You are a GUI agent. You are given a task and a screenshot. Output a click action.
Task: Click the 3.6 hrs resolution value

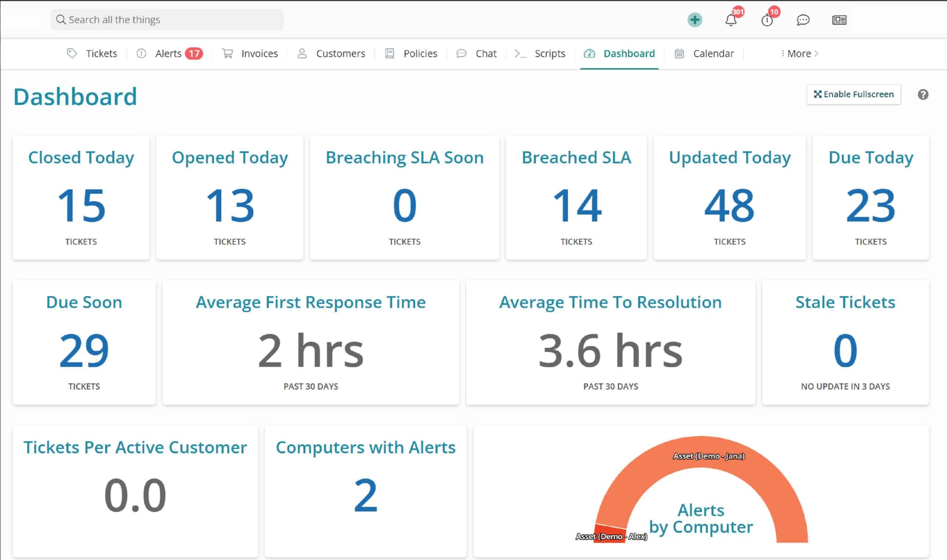coord(611,350)
